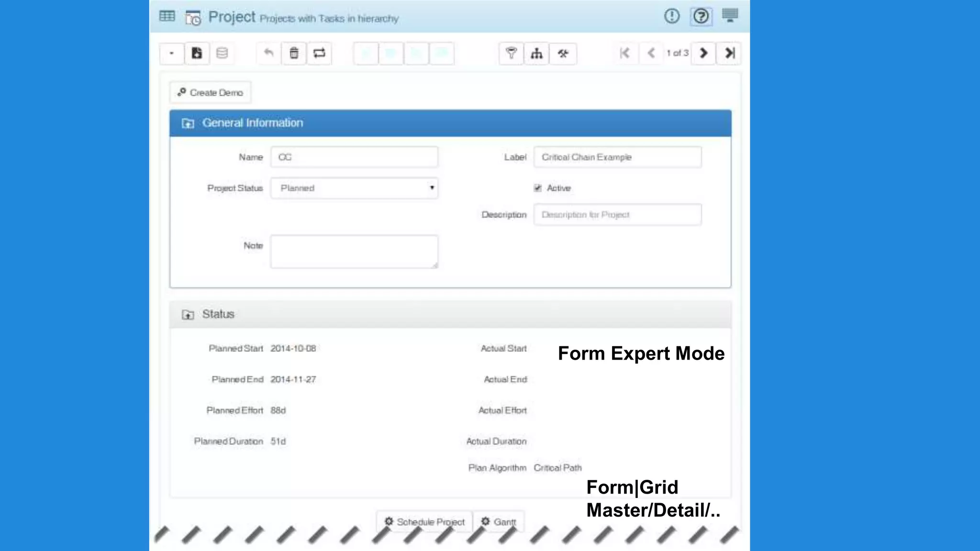This screenshot has width=980, height=551.
Task: Click the new record icon
Action: (x=197, y=53)
